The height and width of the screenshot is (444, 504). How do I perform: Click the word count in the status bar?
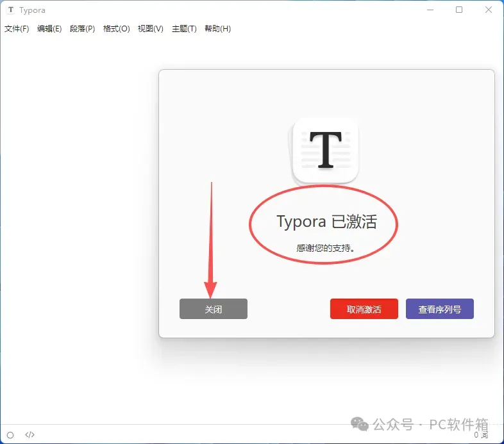tap(481, 435)
